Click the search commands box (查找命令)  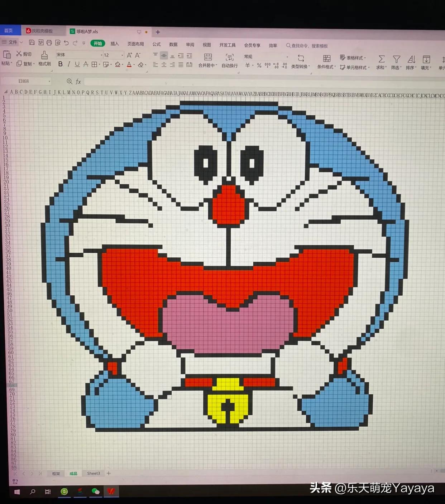tap(307, 45)
